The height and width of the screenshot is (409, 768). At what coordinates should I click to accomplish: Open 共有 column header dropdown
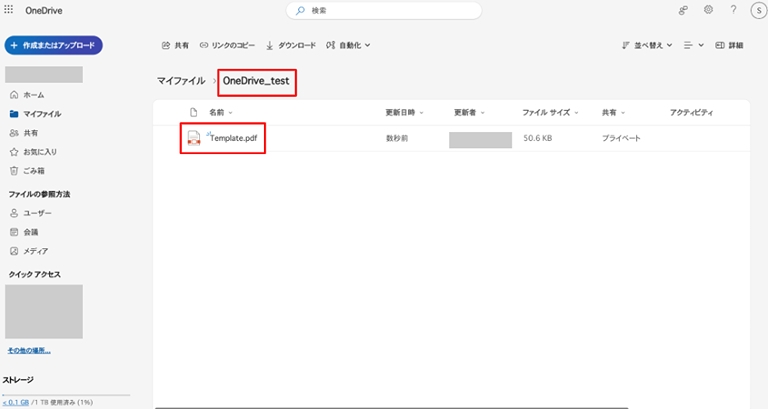[613, 113]
